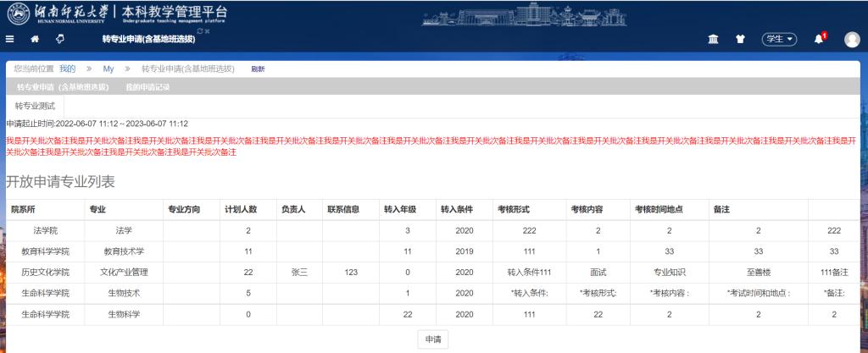The height and width of the screenshot is (353, 868).
Task: Click the pin icon beside the home icon
Action: pos(59,39)
